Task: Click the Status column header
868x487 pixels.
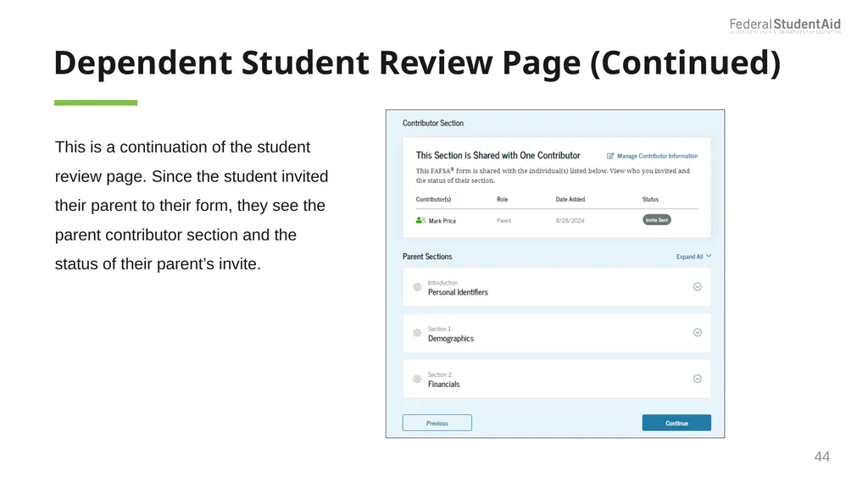Action: coord(650,199)
